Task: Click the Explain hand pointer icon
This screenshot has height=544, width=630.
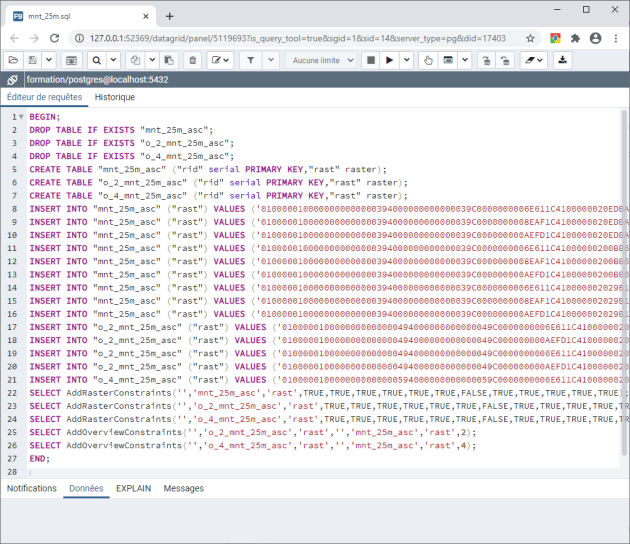Action: [428, 60]
